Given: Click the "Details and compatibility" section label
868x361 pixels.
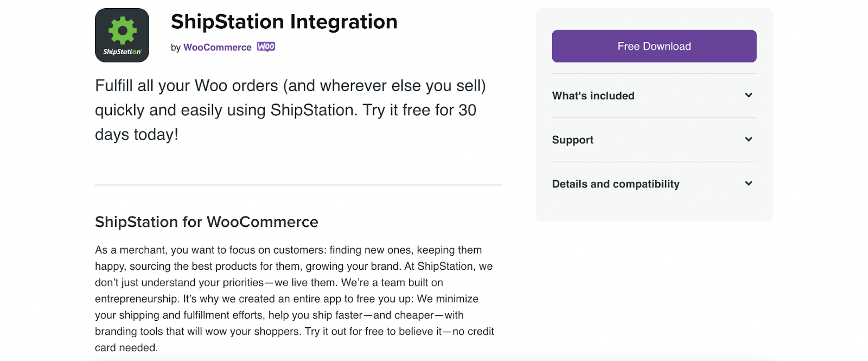Looking at the screenshot, I should (x=615, y=184).
